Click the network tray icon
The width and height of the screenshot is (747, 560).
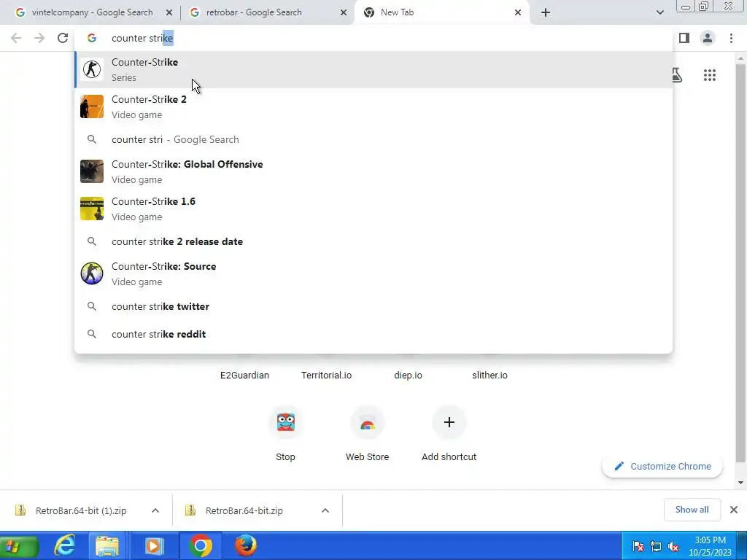point(656,547)
